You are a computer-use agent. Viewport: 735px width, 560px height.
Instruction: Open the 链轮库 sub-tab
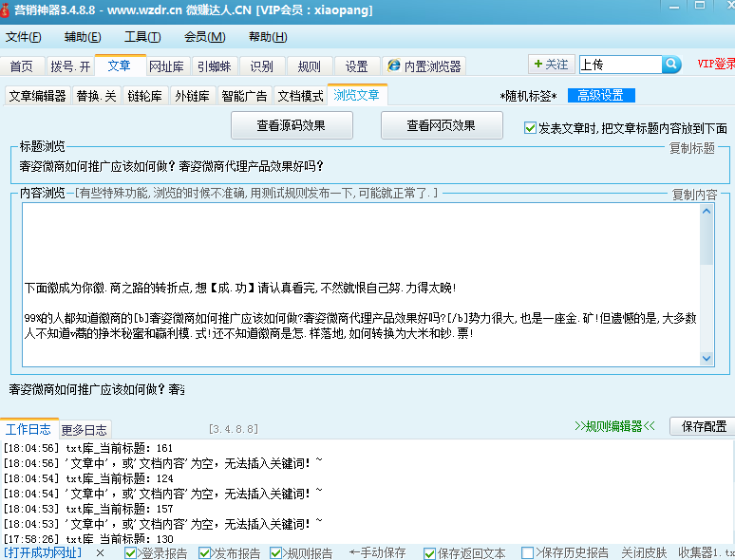[144, 96]
